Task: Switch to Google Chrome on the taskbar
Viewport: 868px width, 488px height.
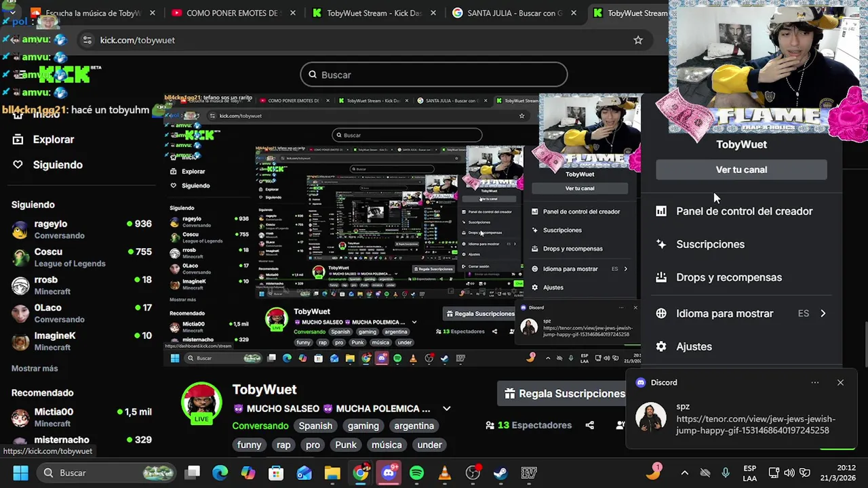Action: coord(361,472)
